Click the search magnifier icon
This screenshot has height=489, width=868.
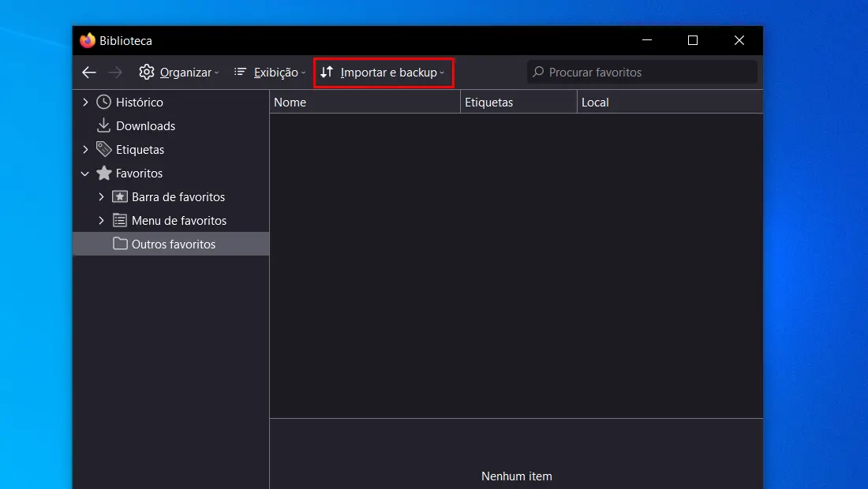(538, 72)
